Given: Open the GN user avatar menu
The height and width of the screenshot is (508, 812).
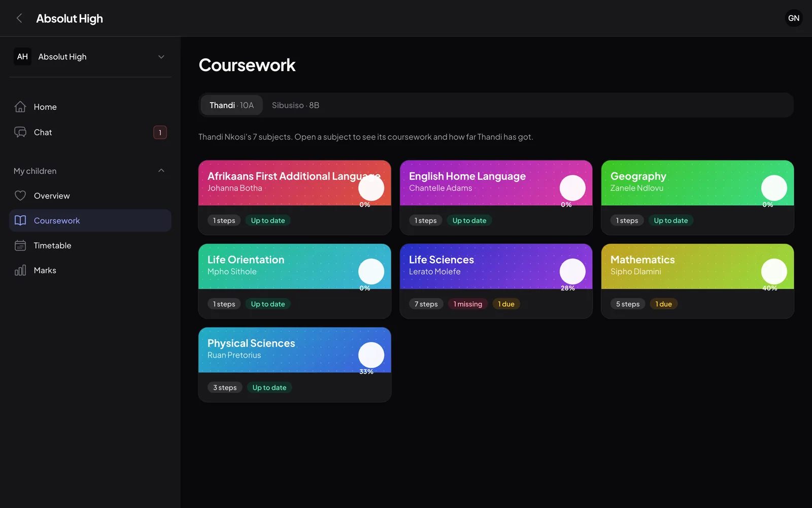Looking at the screenshot, I should pos(794,18).
